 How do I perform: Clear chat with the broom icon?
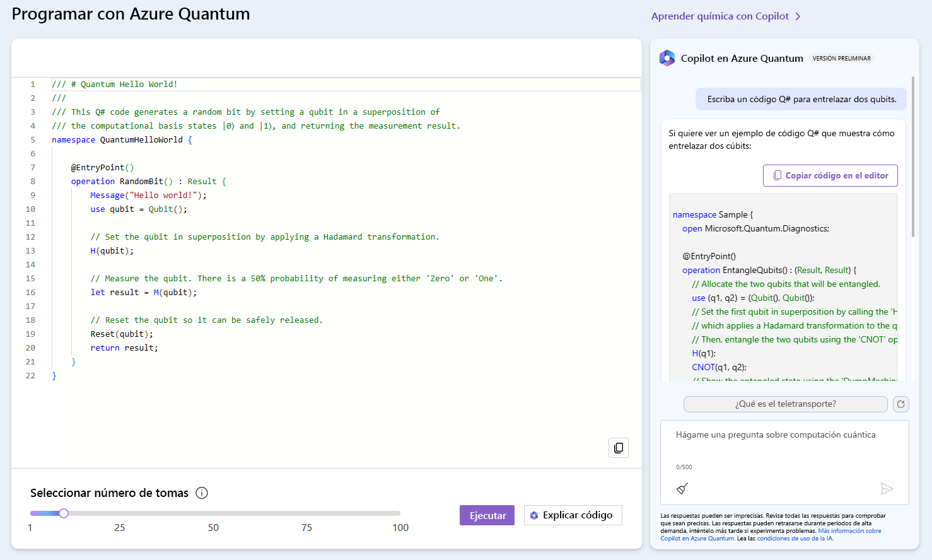682,489
